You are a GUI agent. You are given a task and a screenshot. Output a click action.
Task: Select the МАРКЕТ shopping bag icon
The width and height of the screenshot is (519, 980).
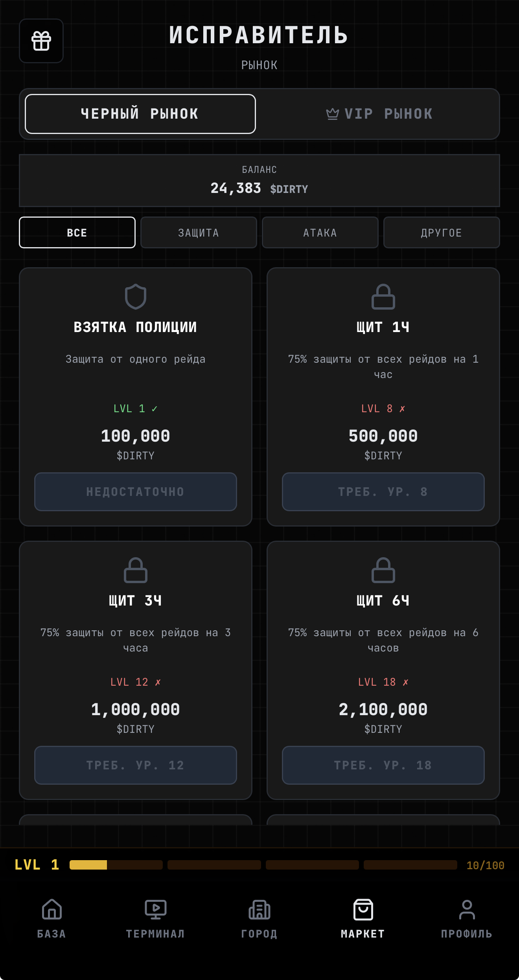[363, 910]
